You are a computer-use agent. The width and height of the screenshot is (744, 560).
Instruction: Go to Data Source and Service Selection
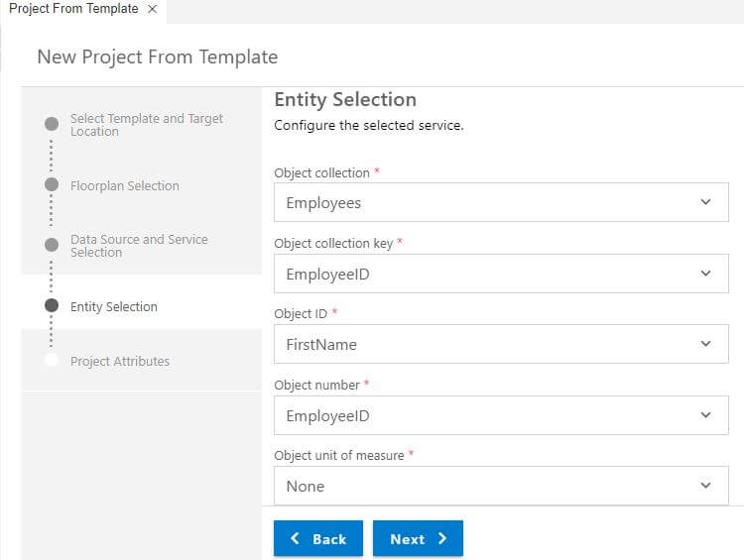click(x=139, y=246)
